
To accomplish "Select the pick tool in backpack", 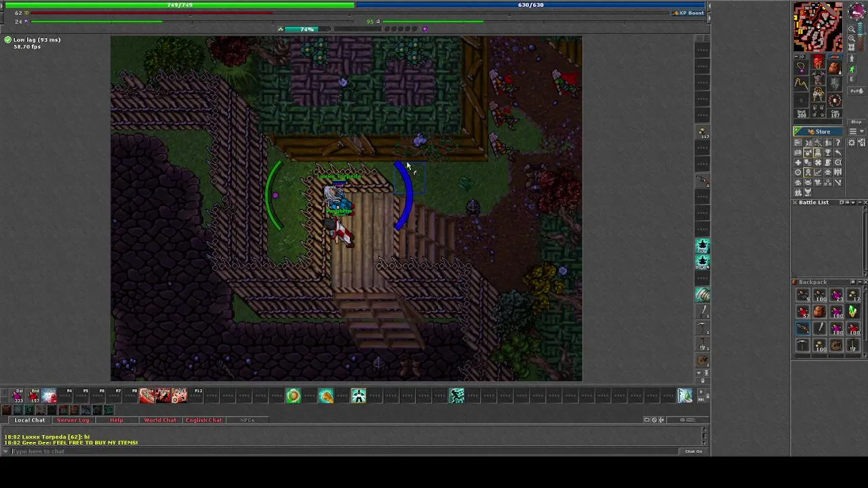I will tap(803, 345).
